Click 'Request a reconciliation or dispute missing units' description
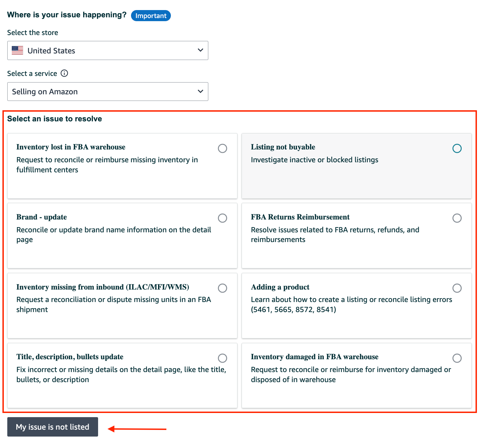The width and height of the screenshot is (479, 448). tap(114, 304)
